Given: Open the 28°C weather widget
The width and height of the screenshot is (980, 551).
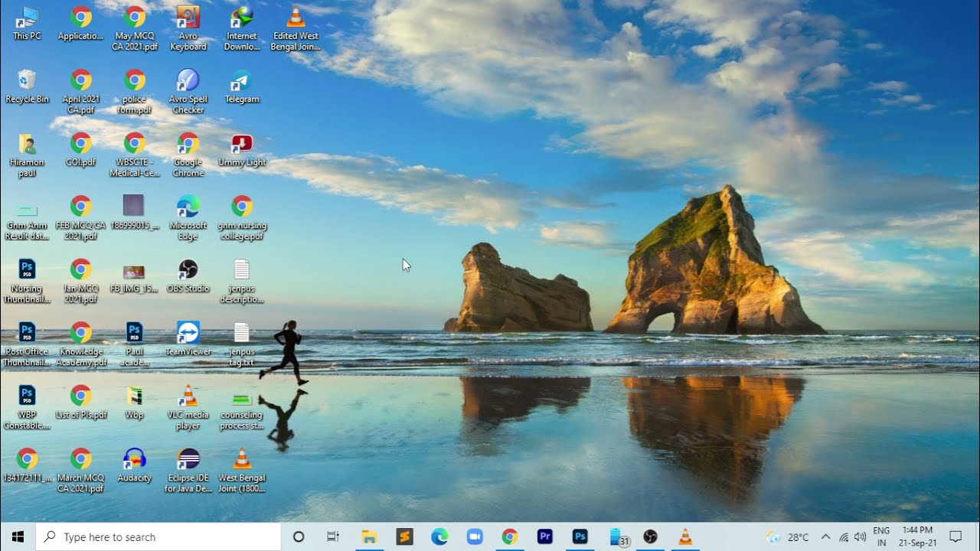Looking at the screenshot, I should pyautogui.click(x=788, y=537).
